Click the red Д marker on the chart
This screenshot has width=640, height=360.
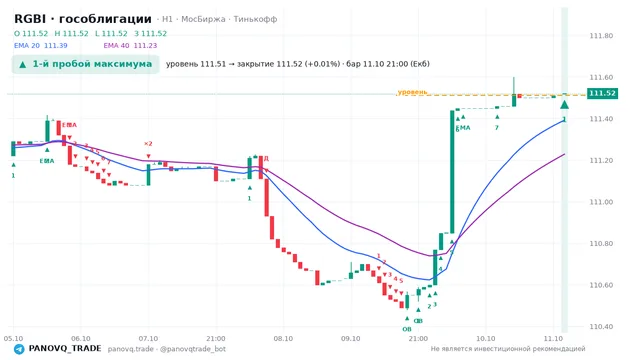[266, 158]
